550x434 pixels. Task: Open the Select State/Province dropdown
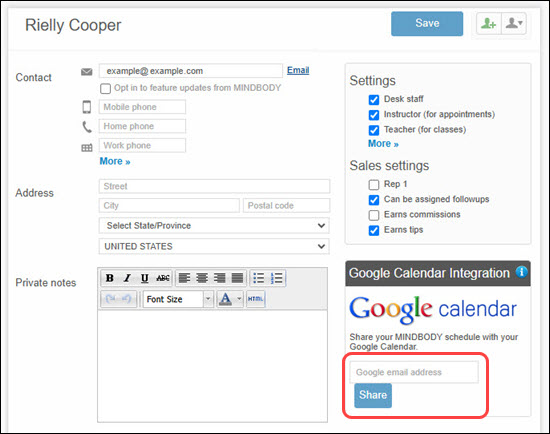214,226
